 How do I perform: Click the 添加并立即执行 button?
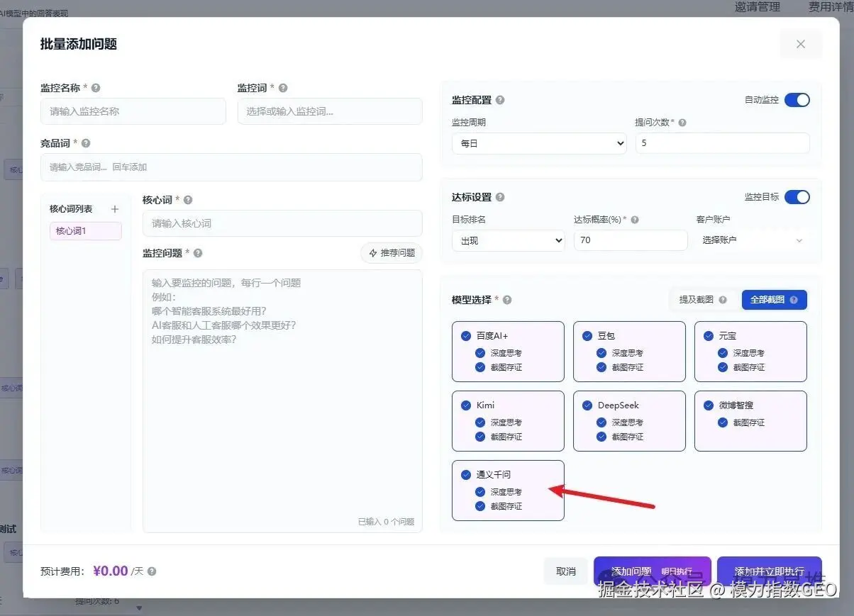[770, 571]
